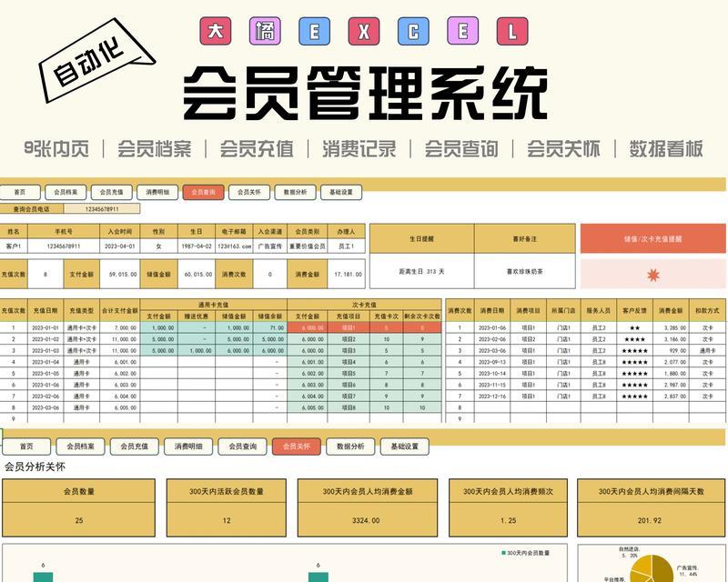The height and width of the screenshot is (582, 728).
Task: Click the four-star ★★★★ customer feedback rating
Action: tap(634, 339)
